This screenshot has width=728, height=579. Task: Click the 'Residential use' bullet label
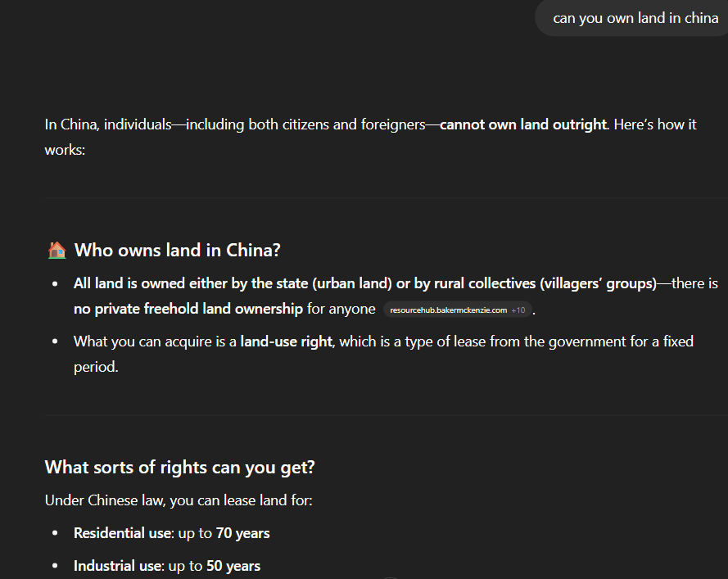(x=123, y=533)
